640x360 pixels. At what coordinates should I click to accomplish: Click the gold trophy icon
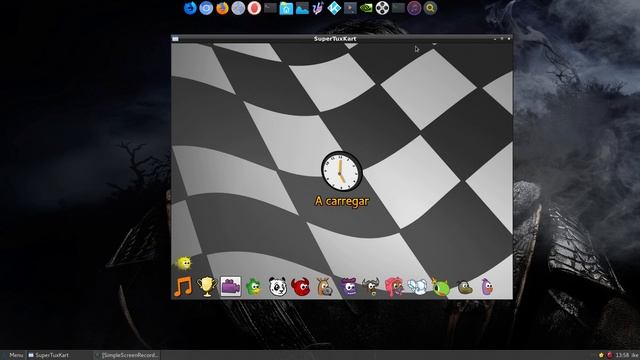207,287
